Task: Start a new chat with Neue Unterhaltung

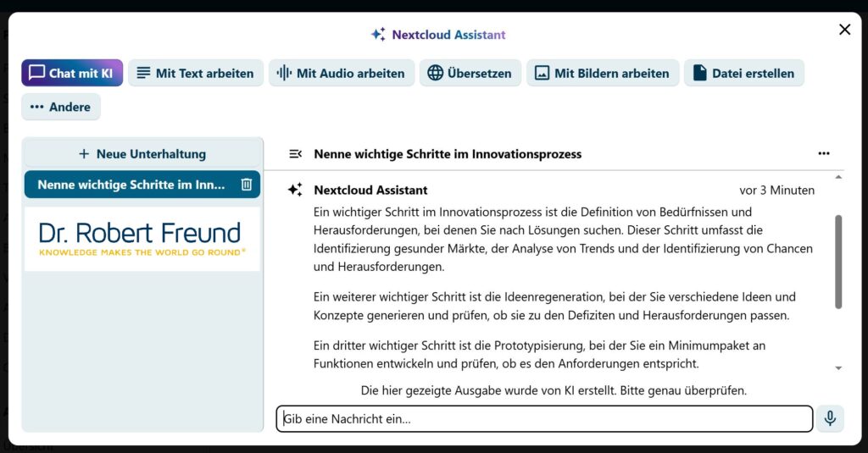Action: click(x=142, y=154)
